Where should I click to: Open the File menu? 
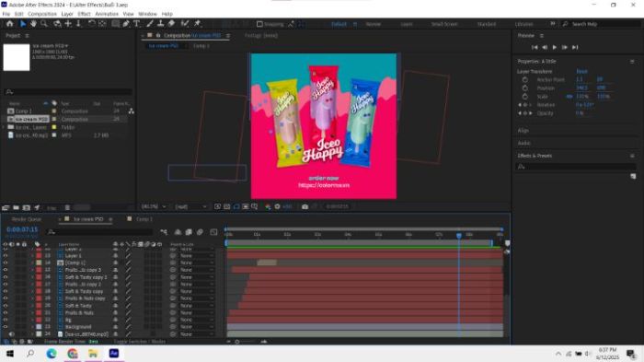6,14
